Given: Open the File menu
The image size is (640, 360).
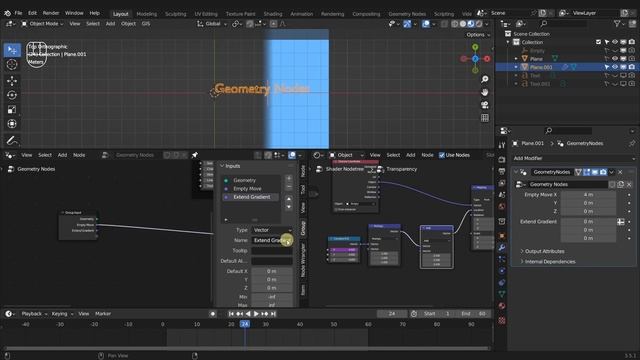Looking at the screenshot, I should click(x=18, y=13).
